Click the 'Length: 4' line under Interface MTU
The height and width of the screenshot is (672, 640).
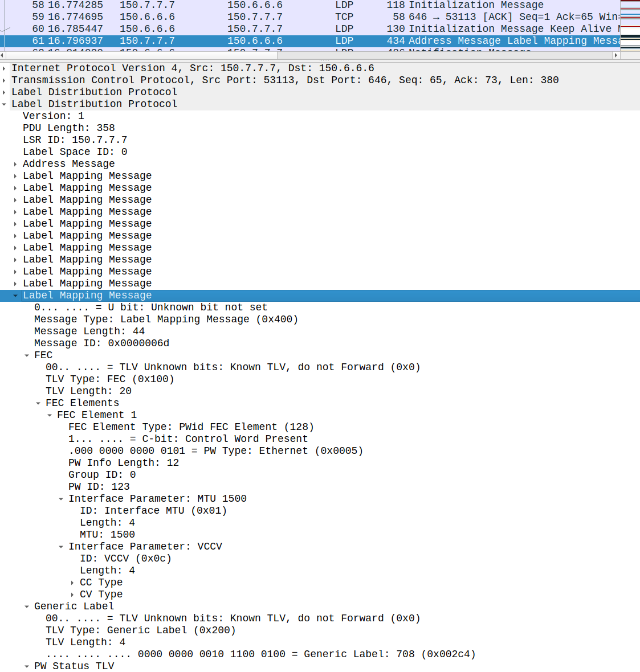coord(107,523)
